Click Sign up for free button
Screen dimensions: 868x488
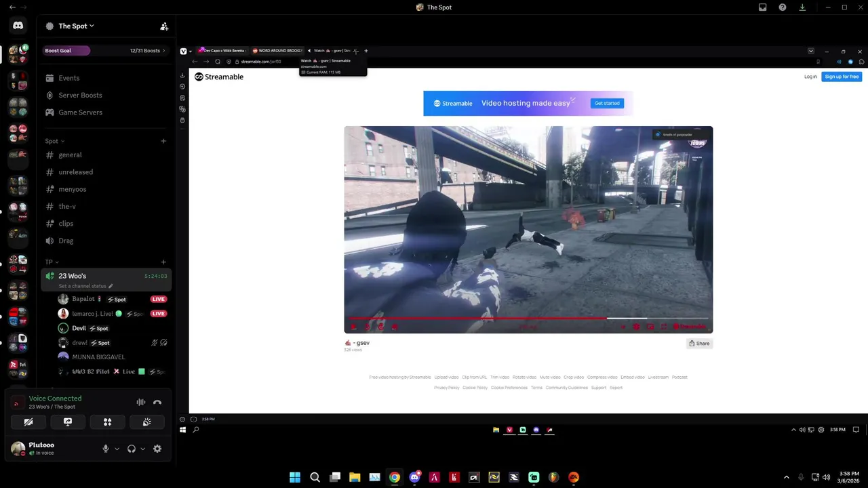click(x=842, y=77)
